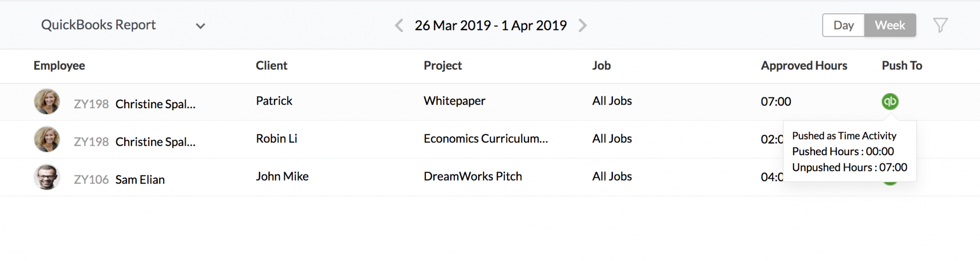The width and height of the screenshot is (980, 261).
Task: Click Sam Elian's profile photo
Action: click(47, 177)
